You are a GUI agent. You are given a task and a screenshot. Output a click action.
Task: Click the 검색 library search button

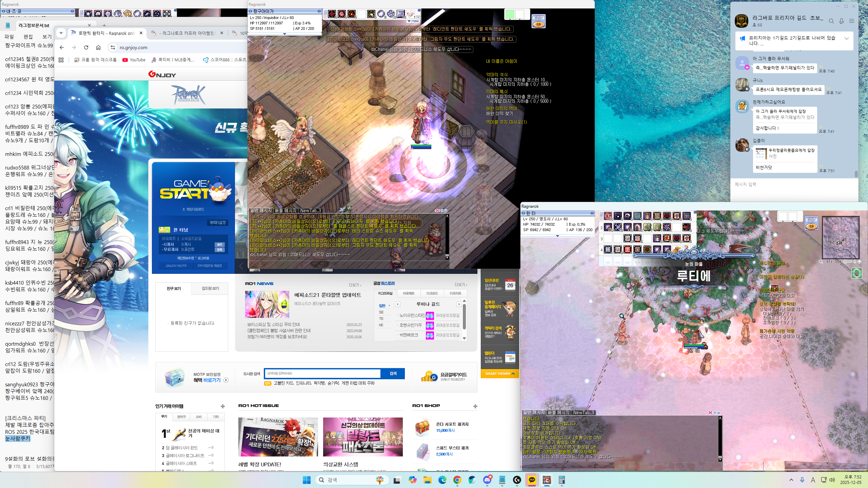pos(393,373)
